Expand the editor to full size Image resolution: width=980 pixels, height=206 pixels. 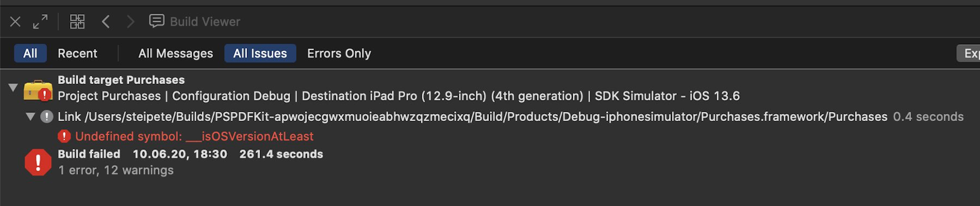click(x=40, y=22)
